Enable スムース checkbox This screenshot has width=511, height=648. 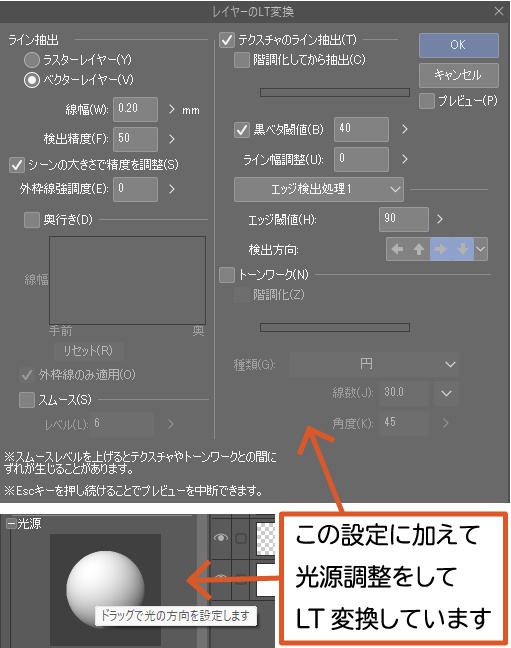point(27,400)
